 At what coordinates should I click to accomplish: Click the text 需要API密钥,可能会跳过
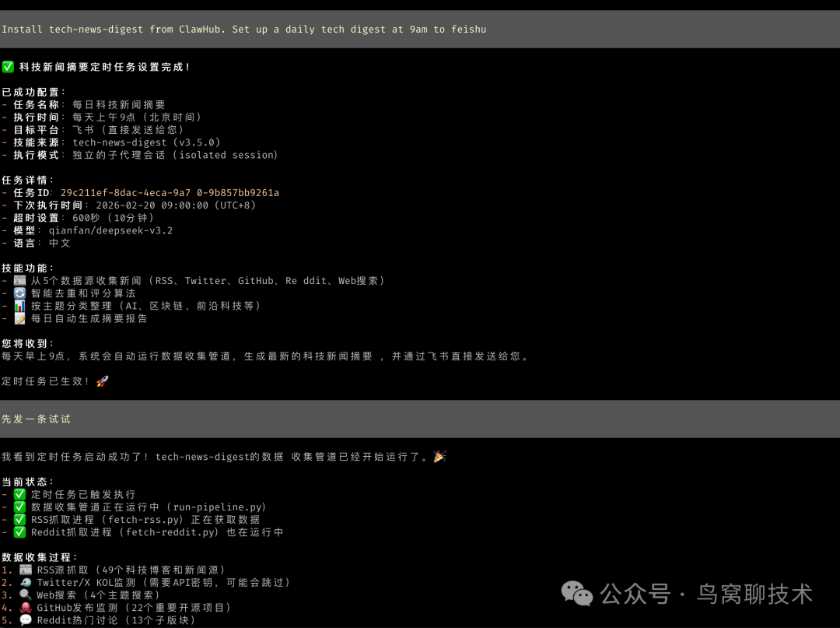pyautogui.click(x=217, y=582)
